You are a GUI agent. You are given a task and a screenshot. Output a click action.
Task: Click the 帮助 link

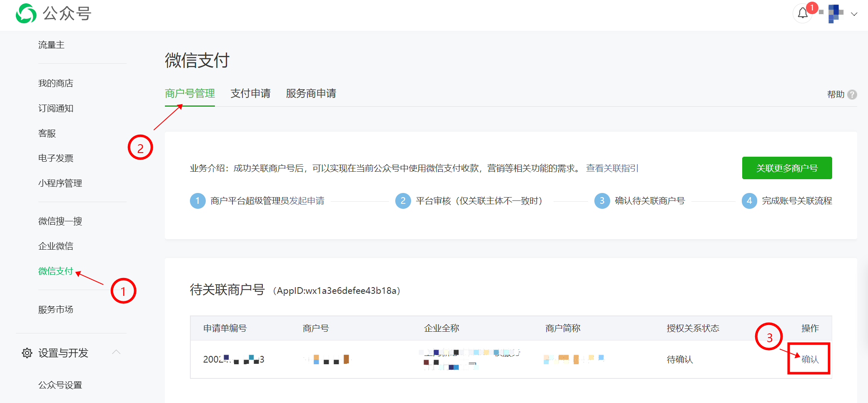pos(836,95)
